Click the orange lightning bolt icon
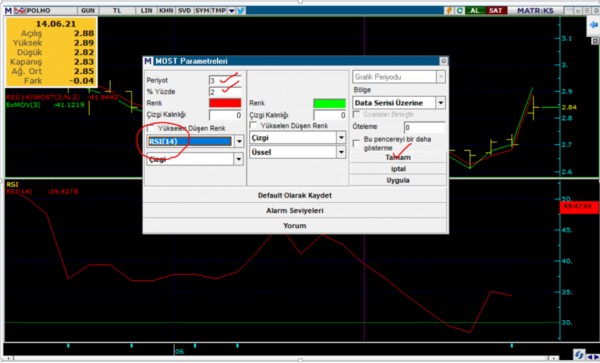Screen dimensions: 600x363 click(449, 11)
